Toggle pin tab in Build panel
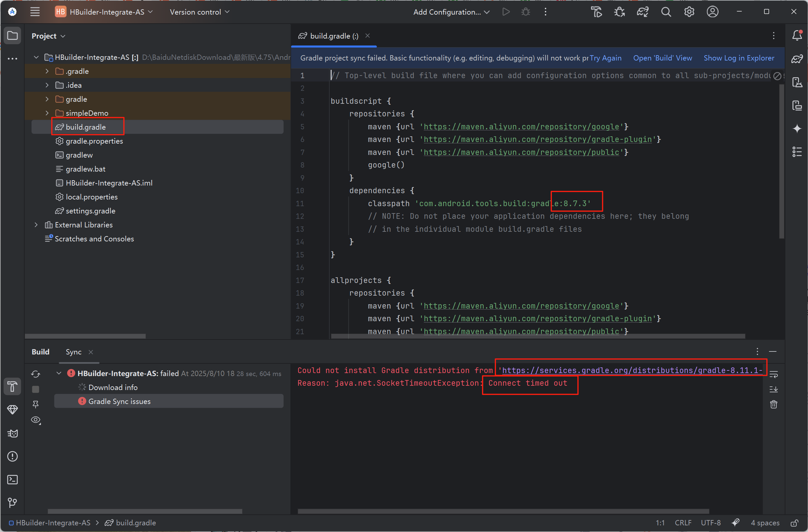This screenshot has height=532, width=808. 36,404
